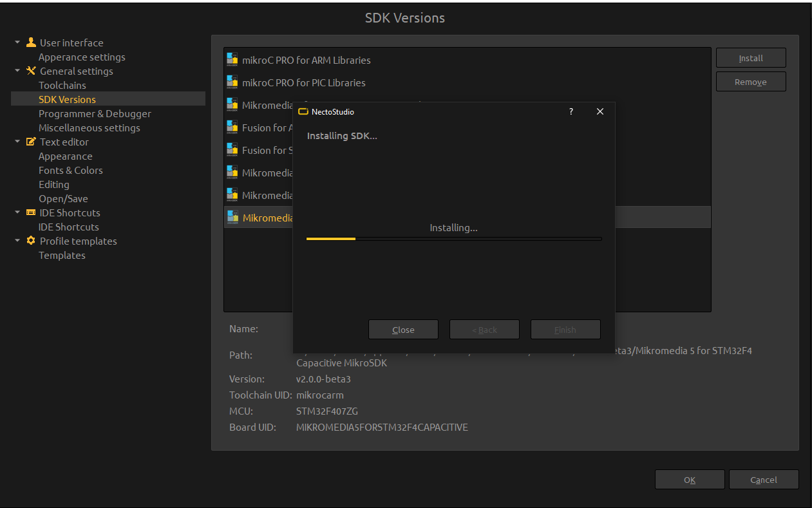Viewport: 812px width, 508px height.
Task: Collapse the Profile templates section
Action: coord(17,241)
